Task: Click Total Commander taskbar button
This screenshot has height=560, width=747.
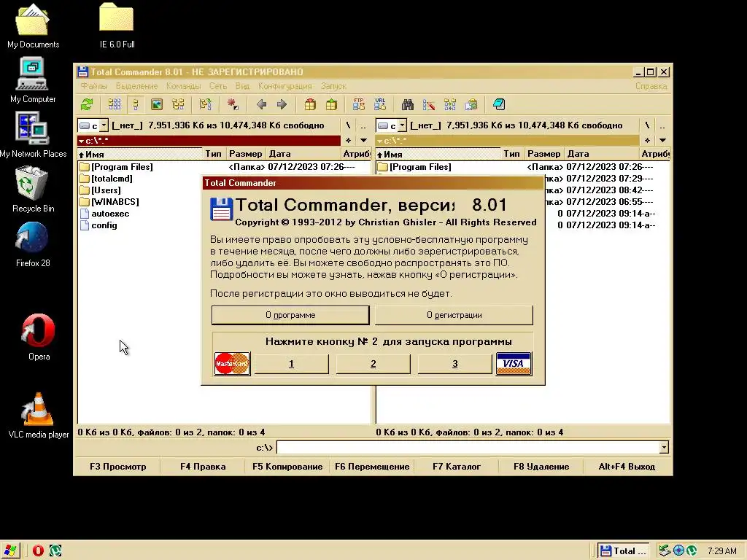Action: pyautogui.click(x=624, y=551)
